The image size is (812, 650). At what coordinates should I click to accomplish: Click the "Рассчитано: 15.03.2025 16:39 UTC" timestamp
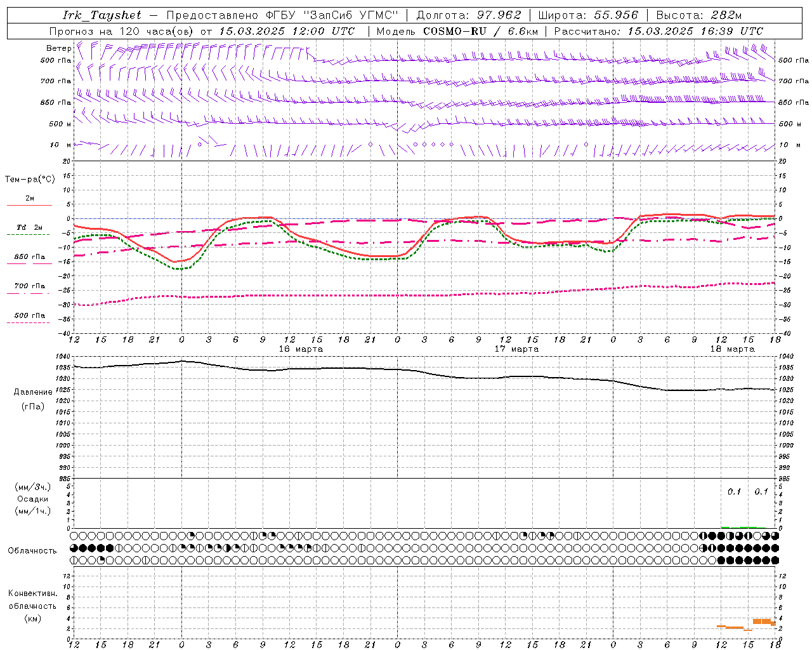pos(658,31)
